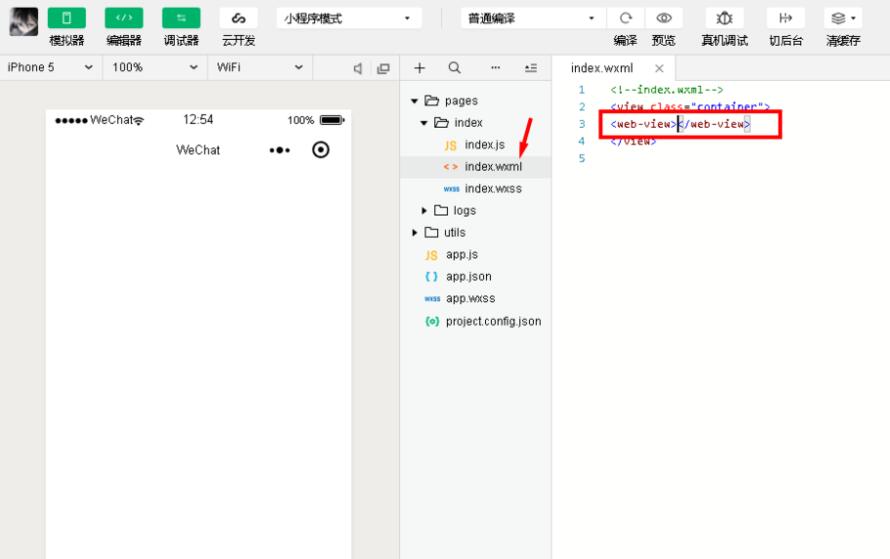Viewport: 890px width, 559px height.
Task: Open the mini program mode dropdown (小程序模式)
Action: click(348, 18)
